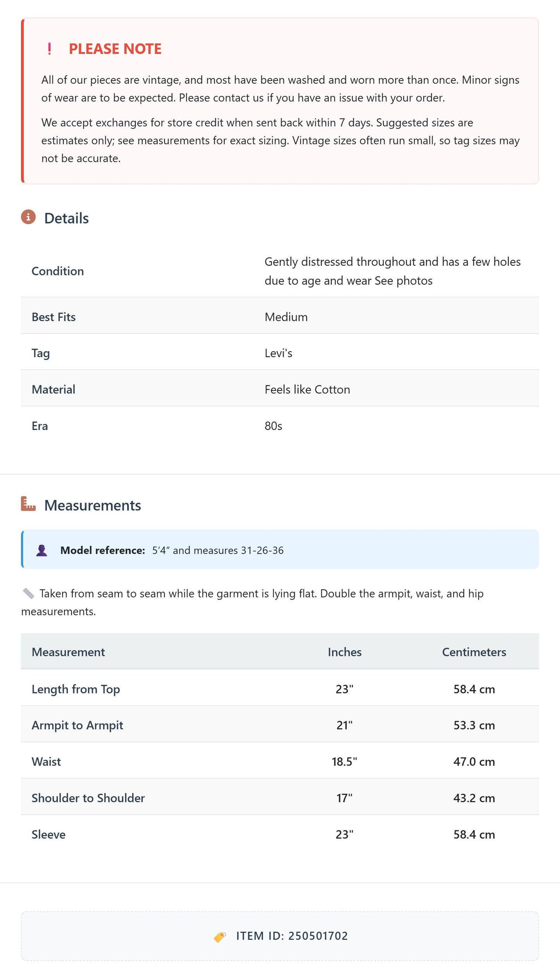
Task: Click the Details info circle icon
Action: click(28, 217)
